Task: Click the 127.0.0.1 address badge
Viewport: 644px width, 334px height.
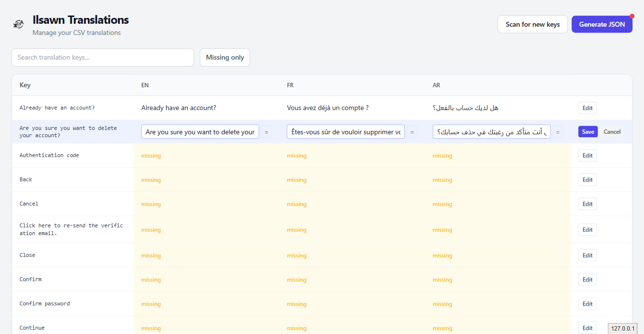Action: [622, 328]
